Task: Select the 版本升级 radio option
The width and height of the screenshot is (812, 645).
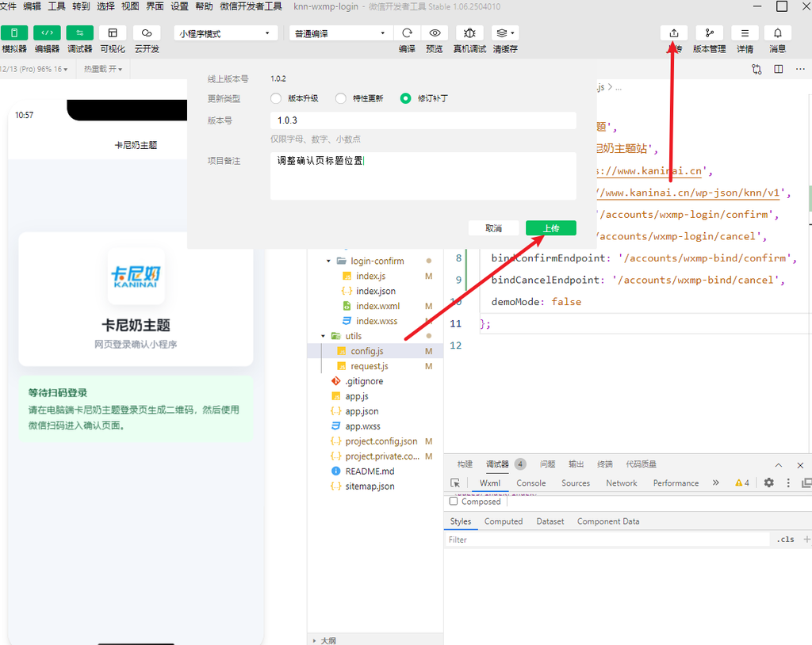Action: point(276,98)
